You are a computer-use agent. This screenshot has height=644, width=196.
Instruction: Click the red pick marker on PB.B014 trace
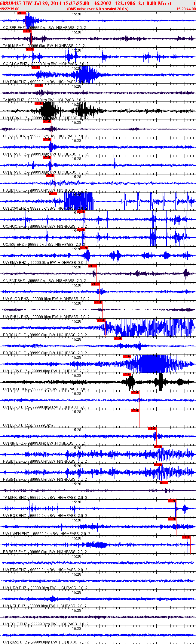(101, 320)
